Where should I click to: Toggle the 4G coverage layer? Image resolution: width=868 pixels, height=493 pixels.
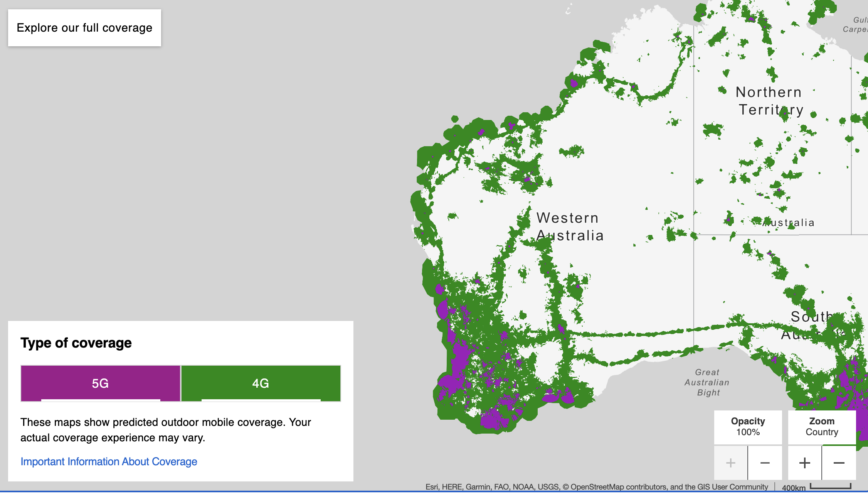[261, 383]
